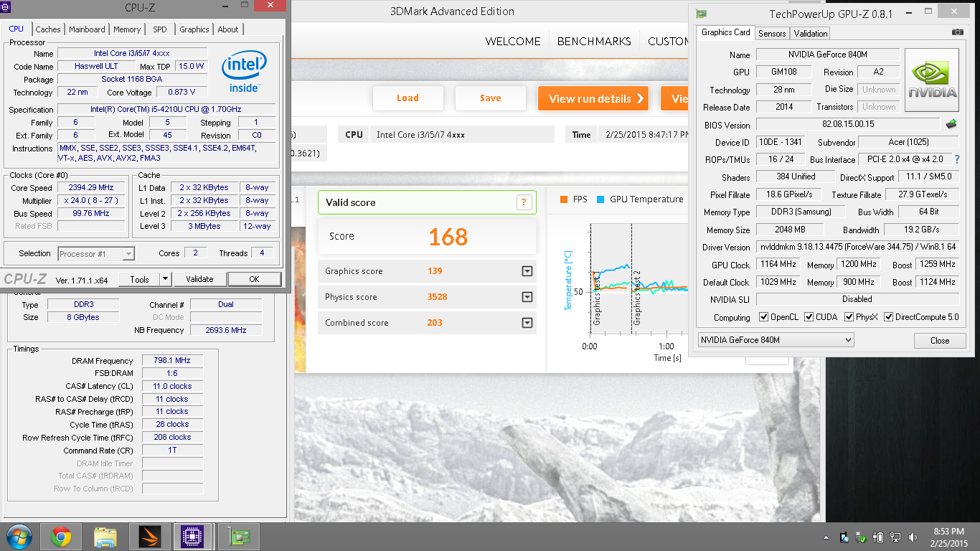
Task: Click the Close button in GPU-Z
Action: [x=940, y=341]
